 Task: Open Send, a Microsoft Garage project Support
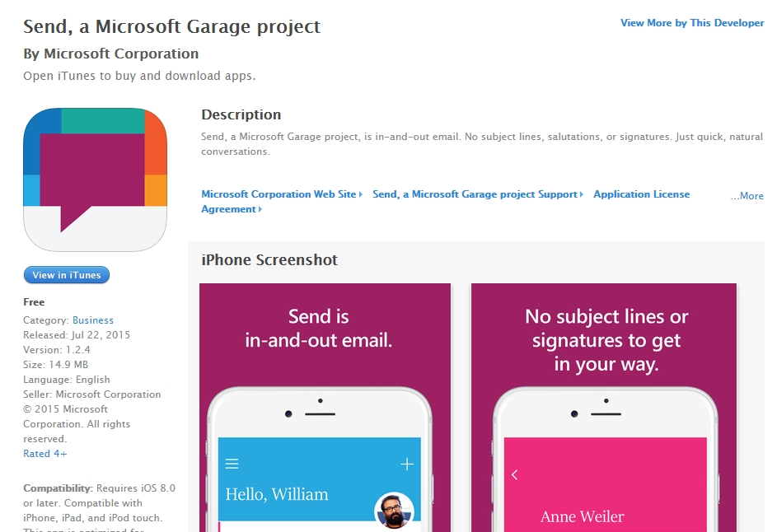pyautogui.click(x=475, y=194)
